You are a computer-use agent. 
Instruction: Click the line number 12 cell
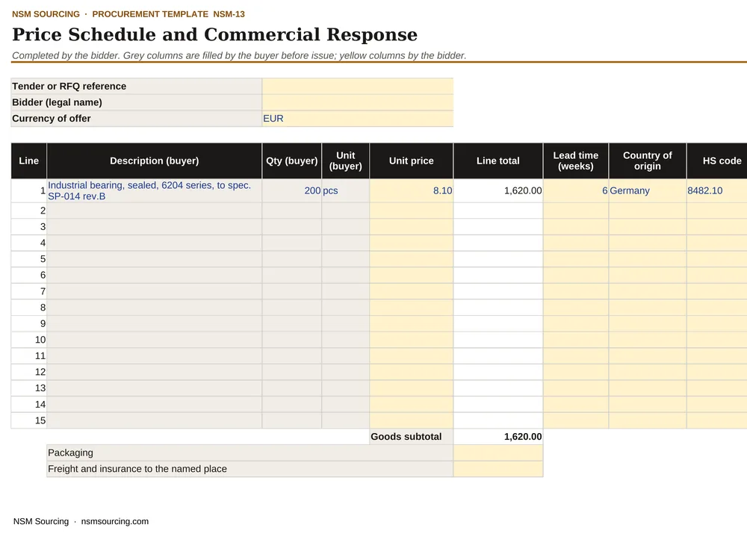click(x=28, y=373)
